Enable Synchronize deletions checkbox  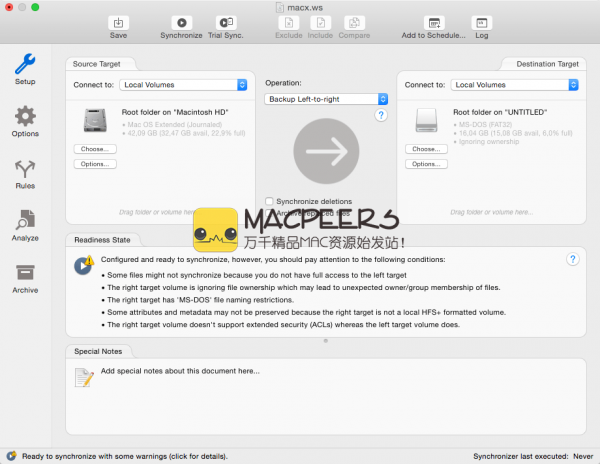click(269, 201)
